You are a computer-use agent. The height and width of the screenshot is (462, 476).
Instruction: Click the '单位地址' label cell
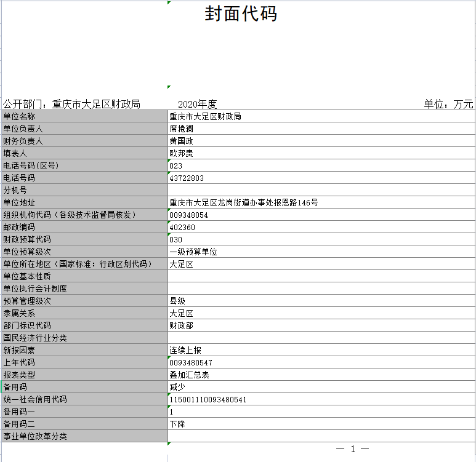click(85, 202)
